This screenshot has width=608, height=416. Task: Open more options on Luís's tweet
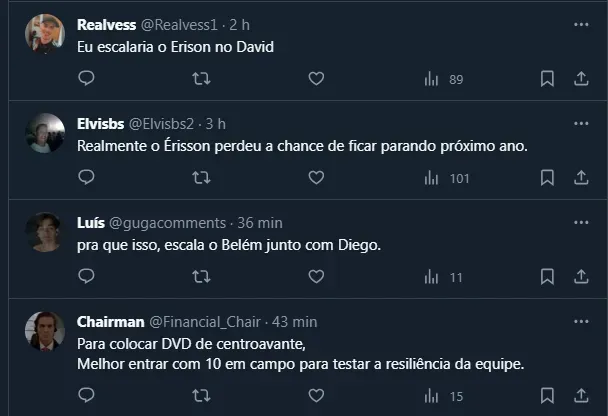point(581,222)
